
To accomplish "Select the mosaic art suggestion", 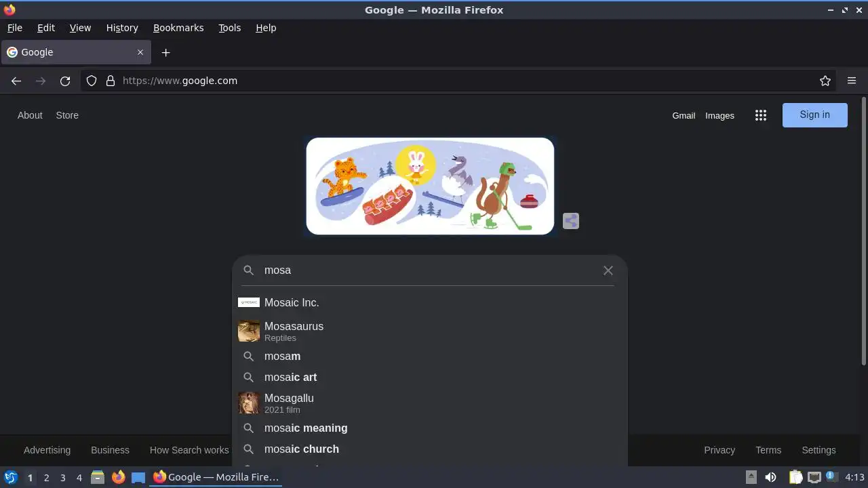I will [x=430, y=378].
